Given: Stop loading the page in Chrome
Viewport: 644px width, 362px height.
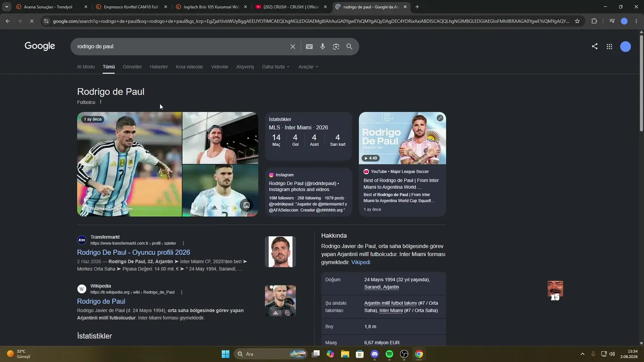Looking at the screenshot, I should pos(31,21).
